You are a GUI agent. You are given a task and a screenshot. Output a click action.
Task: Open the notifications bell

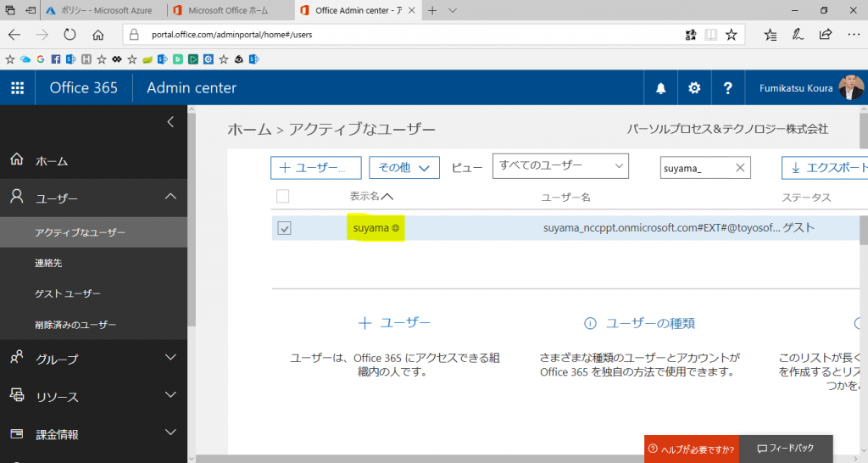coord(660,88)
